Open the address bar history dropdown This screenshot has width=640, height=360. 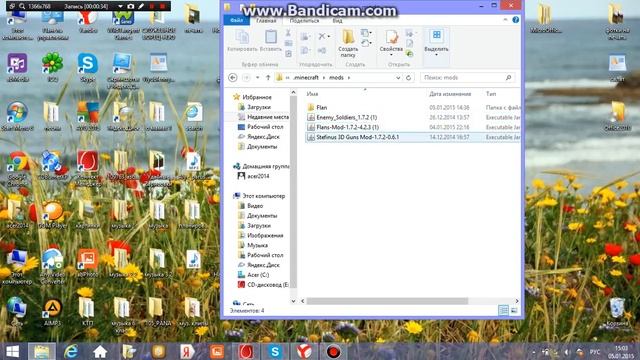point(398,78)
